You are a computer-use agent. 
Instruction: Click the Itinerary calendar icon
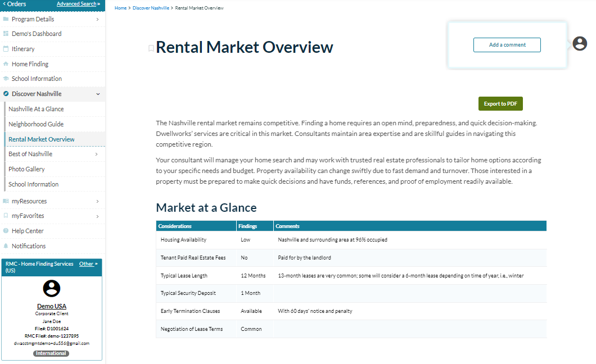[x=6, y=49]
